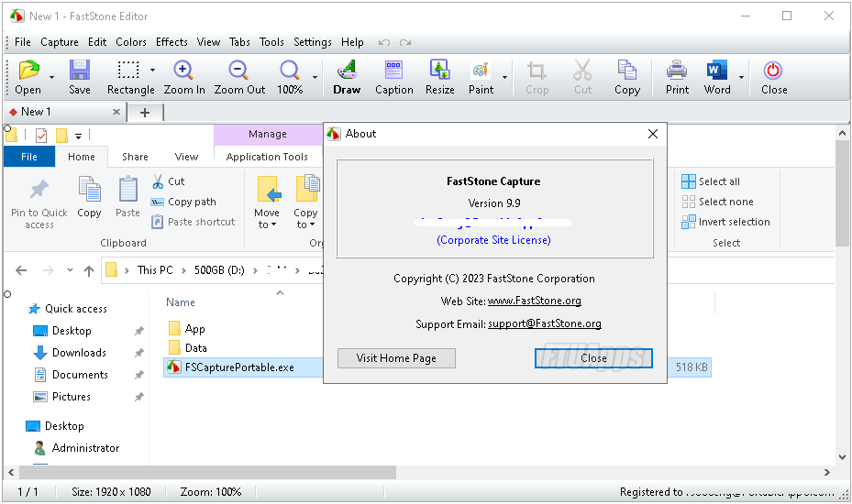Select the Rectangle selection tool
852x504 pixels.
click(x=128, y=71)
